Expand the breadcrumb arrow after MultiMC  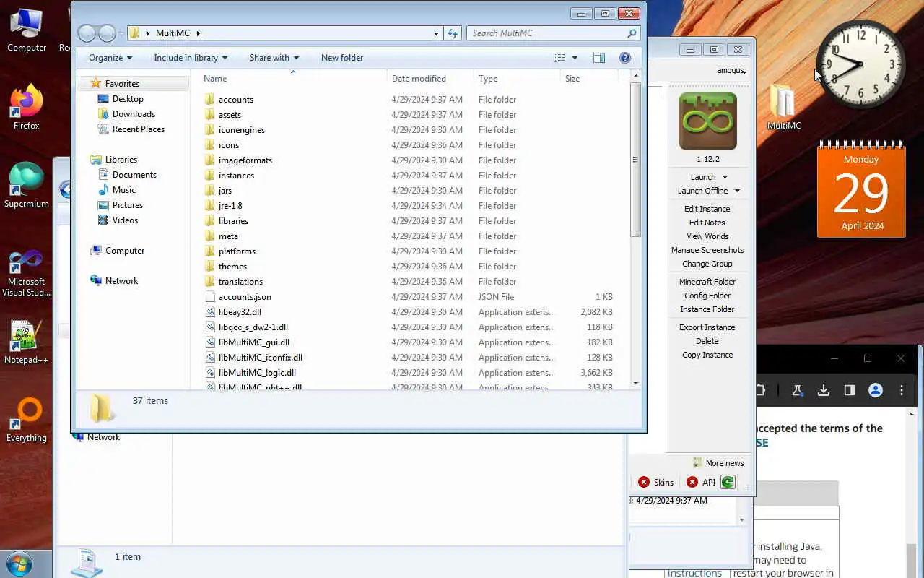coord(198,33)
